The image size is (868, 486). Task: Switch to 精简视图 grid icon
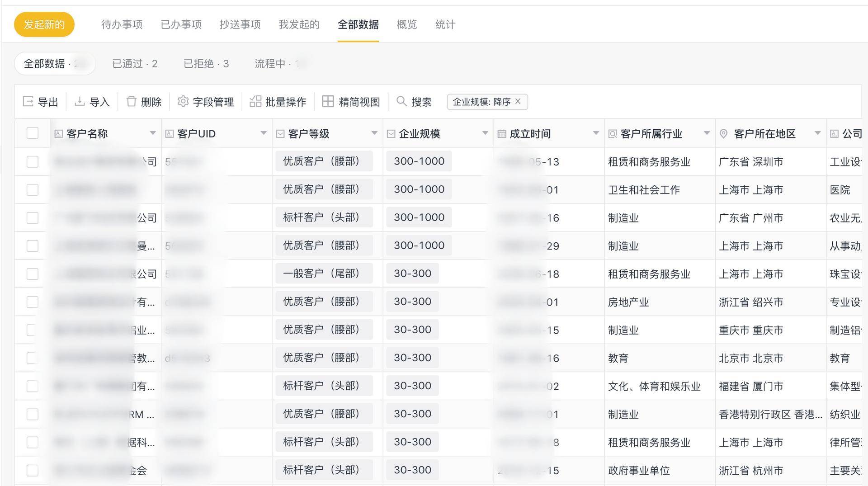[328, 102]
